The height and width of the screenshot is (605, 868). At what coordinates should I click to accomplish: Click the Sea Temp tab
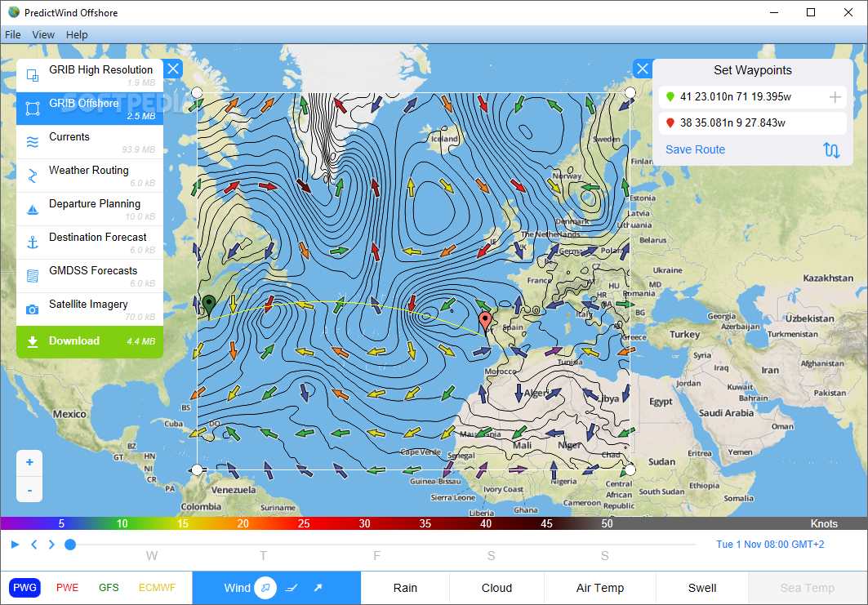pyautogui.click(x=808, y=588)
